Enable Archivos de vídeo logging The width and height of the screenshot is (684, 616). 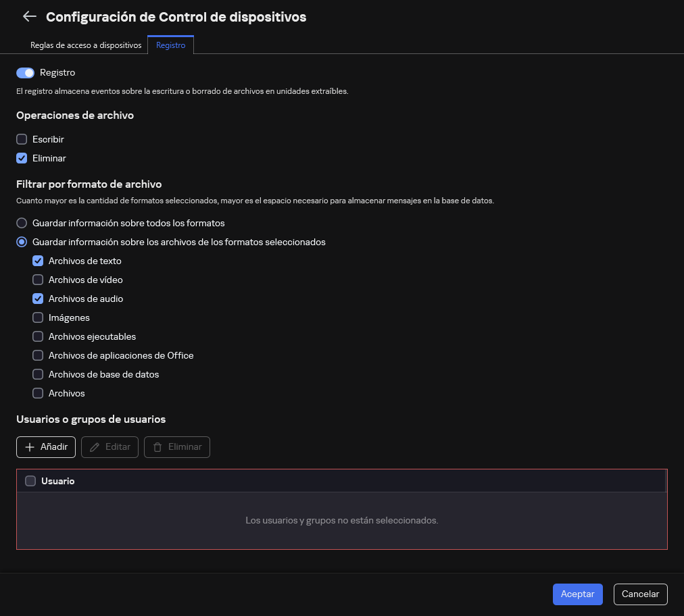(38, 280)
